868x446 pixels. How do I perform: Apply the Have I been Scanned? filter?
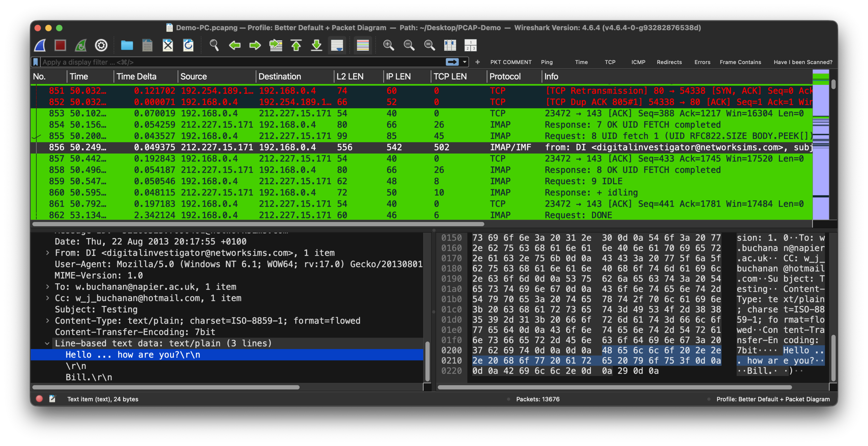coord(803,62)
